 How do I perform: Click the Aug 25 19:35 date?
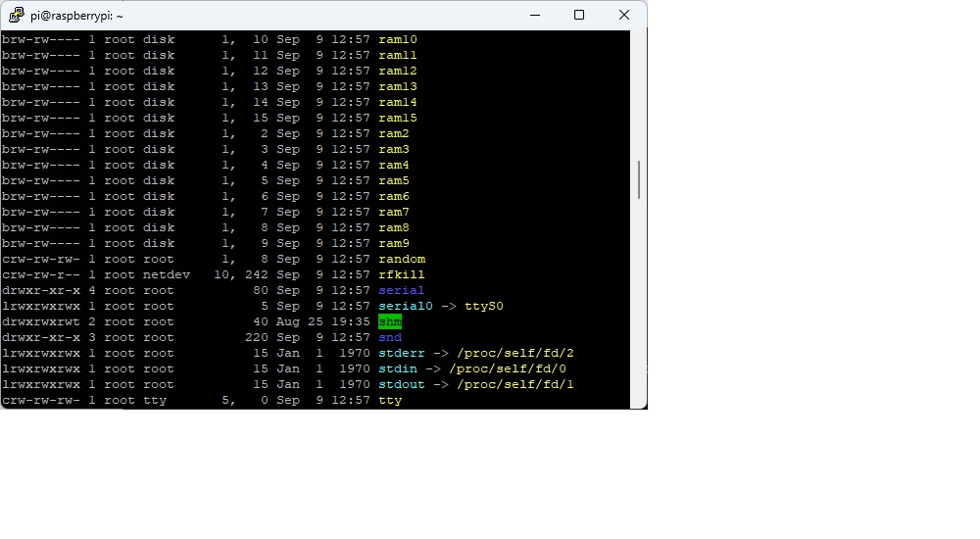[323, 321]
